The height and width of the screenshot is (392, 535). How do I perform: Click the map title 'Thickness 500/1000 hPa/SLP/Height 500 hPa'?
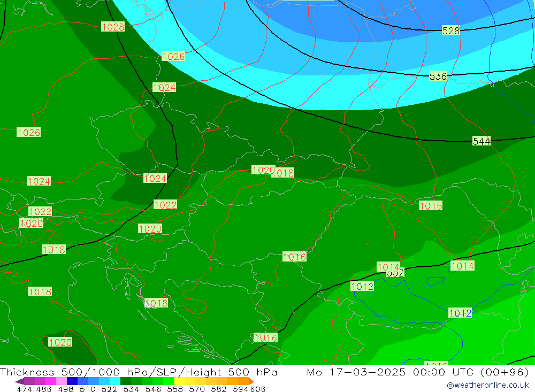[139, 372]
